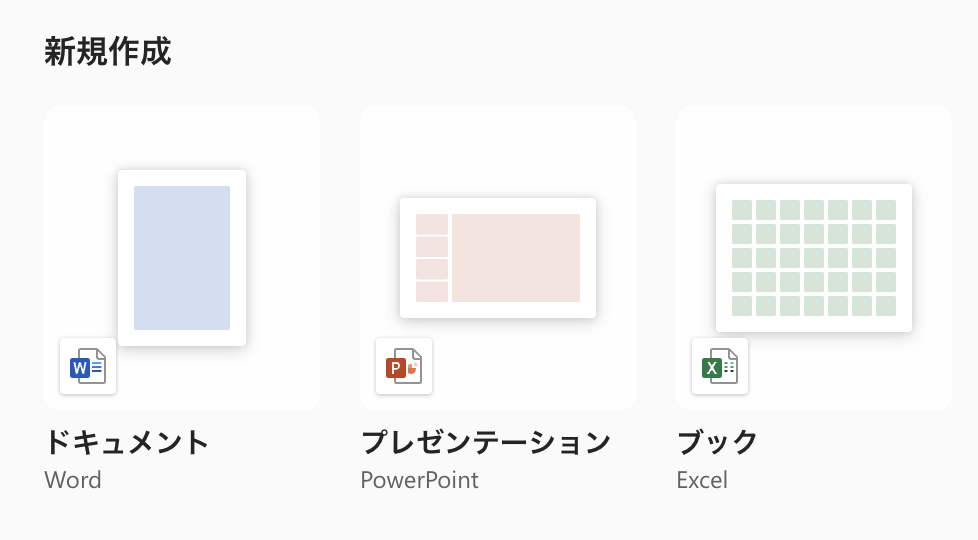Click the large pink slide area in preview

(516, 258)
